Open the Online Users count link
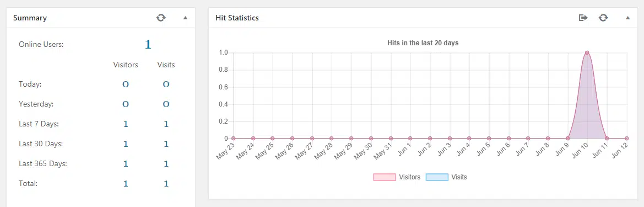Viewport: 644px width, 207px height. (148, 45)
